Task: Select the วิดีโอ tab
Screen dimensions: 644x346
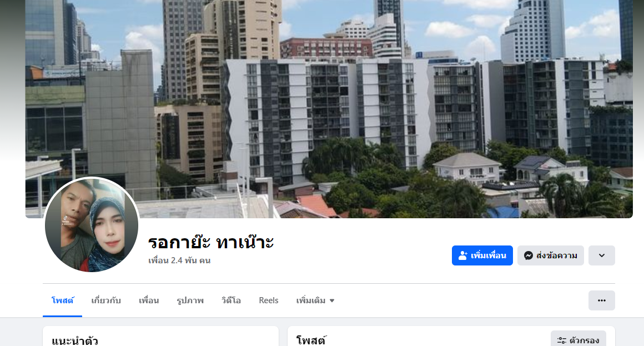Action: pos(232,300)
